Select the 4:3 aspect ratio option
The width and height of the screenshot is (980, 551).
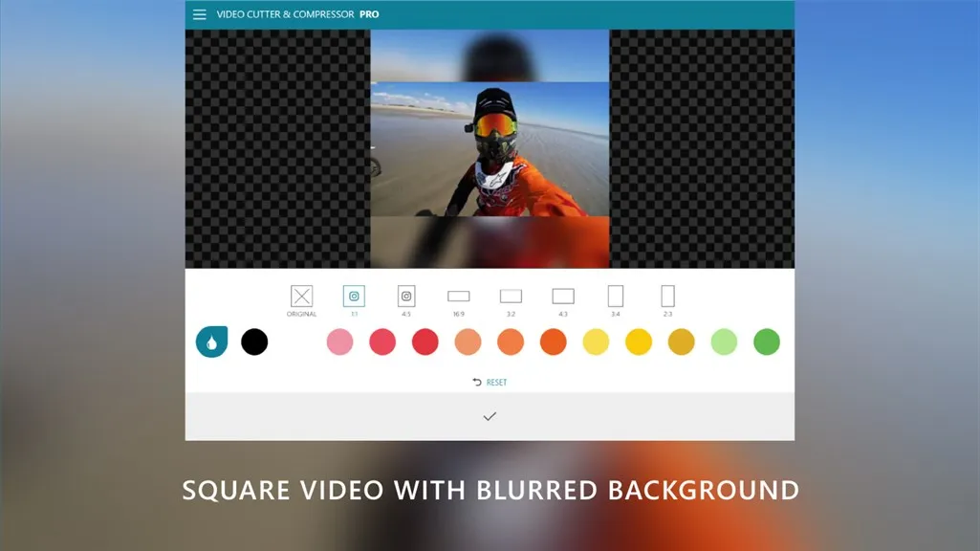click(x=562, y=298)
